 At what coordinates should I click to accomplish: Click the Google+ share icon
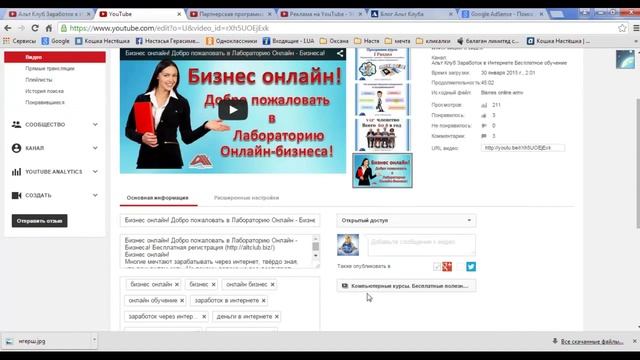[447, 267]
